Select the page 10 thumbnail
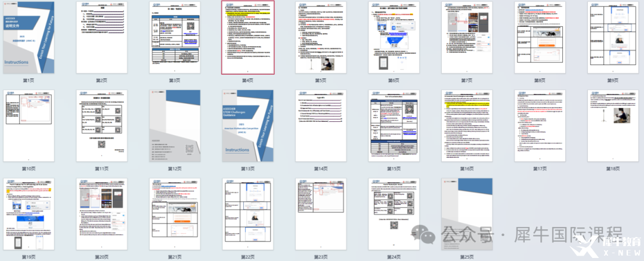Screen dimensions: 644x261 click(x=29, y=125)
